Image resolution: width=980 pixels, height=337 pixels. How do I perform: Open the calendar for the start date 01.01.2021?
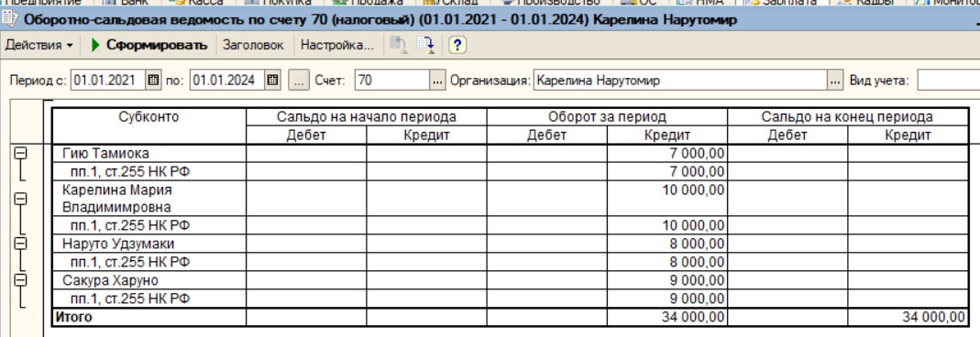tap(153, 80)
